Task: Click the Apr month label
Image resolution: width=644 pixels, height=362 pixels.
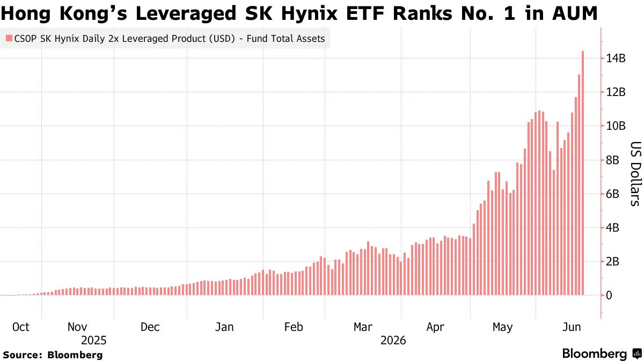Action: (x=435, y=327)
